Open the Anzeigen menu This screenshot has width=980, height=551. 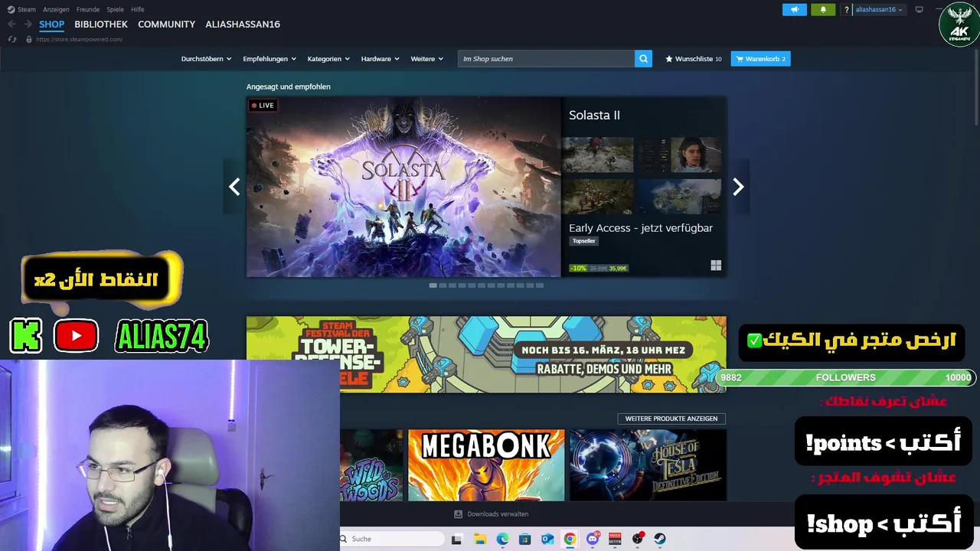(x=56, y=9)
